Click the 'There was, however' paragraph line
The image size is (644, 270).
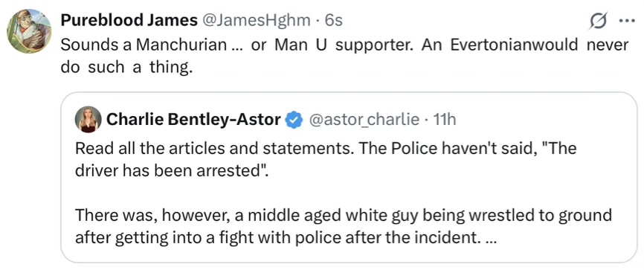click(x=344, y=216)
